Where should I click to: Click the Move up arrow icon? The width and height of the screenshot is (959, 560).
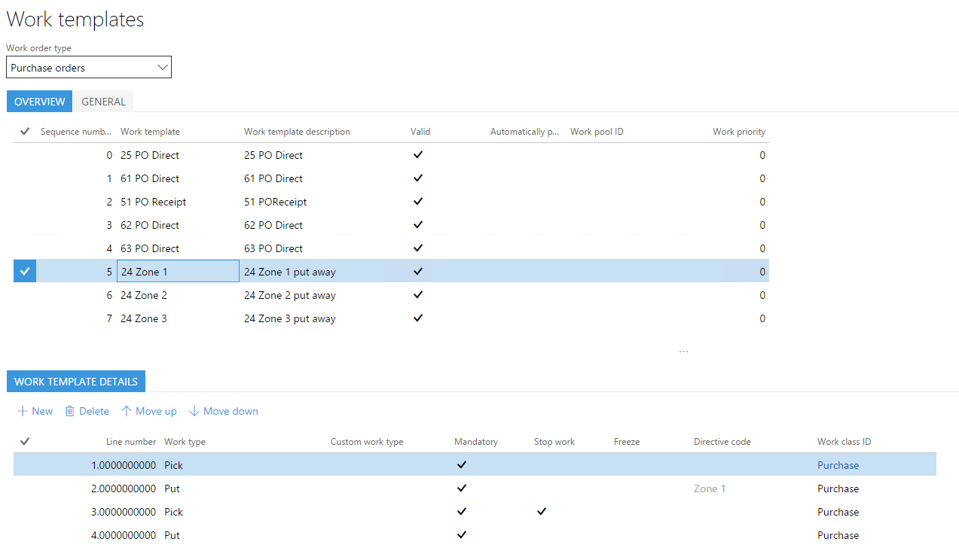click(127, 411)
